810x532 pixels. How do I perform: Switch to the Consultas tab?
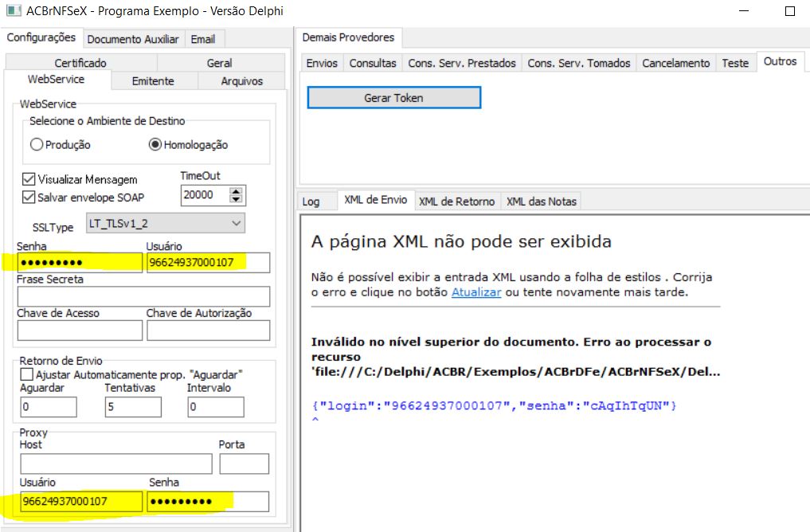coord(373,63)
